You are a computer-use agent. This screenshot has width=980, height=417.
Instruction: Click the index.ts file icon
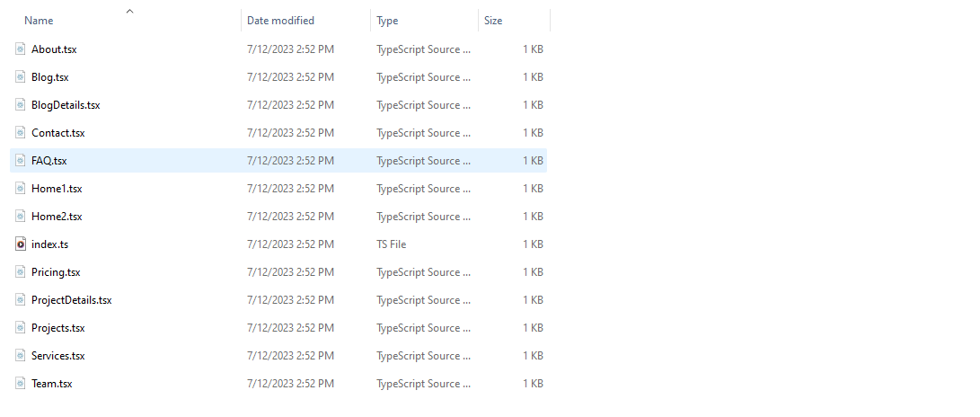pyautogui.click(x=21, y=244)
